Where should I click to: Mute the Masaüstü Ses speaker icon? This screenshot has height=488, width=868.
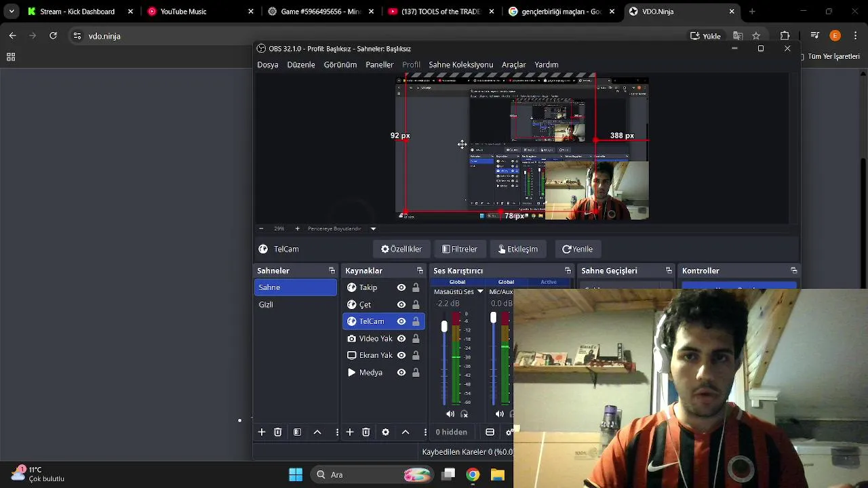click(450, 414)
